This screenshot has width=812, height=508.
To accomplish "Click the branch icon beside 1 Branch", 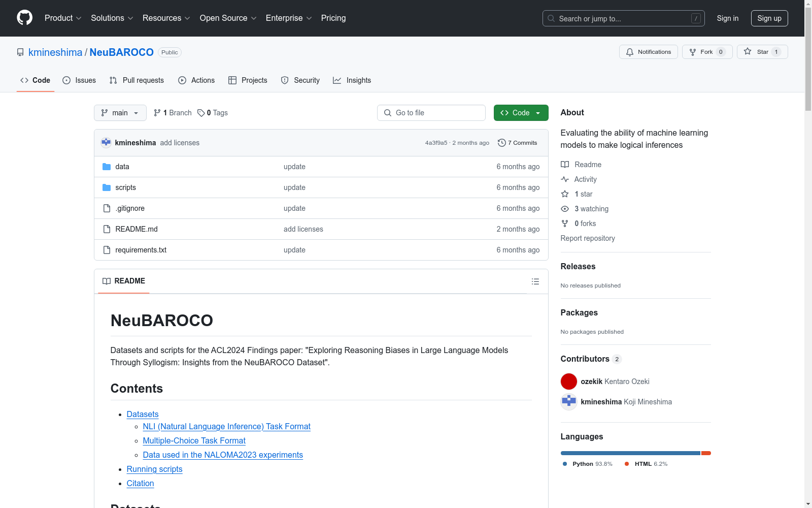I will [157, 113].
